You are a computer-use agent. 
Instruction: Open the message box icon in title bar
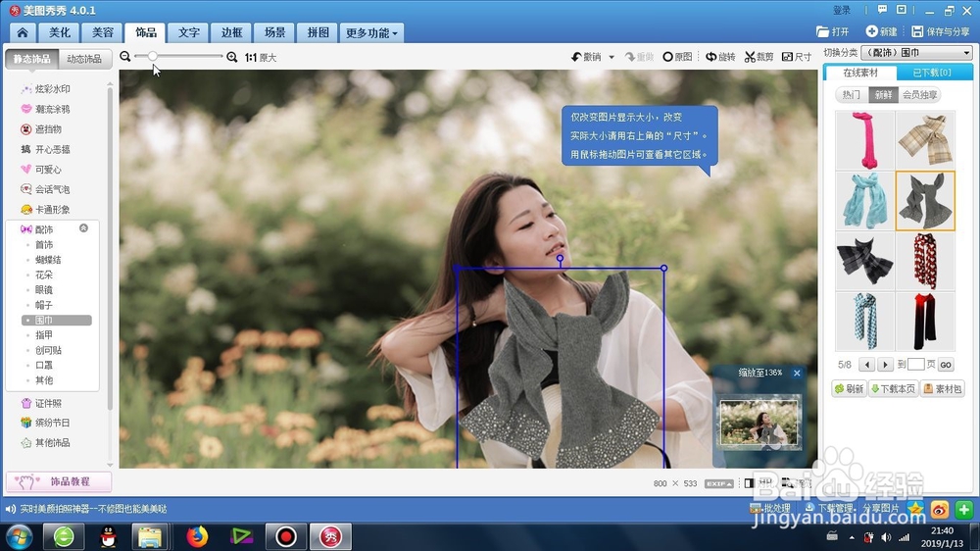[x=902, y=10]
